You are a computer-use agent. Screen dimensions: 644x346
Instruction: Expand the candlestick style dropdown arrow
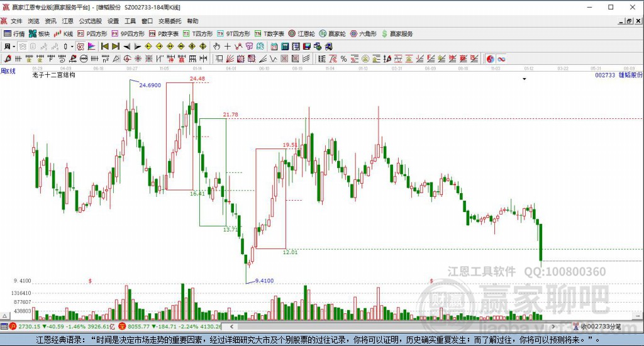pos(72,47)
